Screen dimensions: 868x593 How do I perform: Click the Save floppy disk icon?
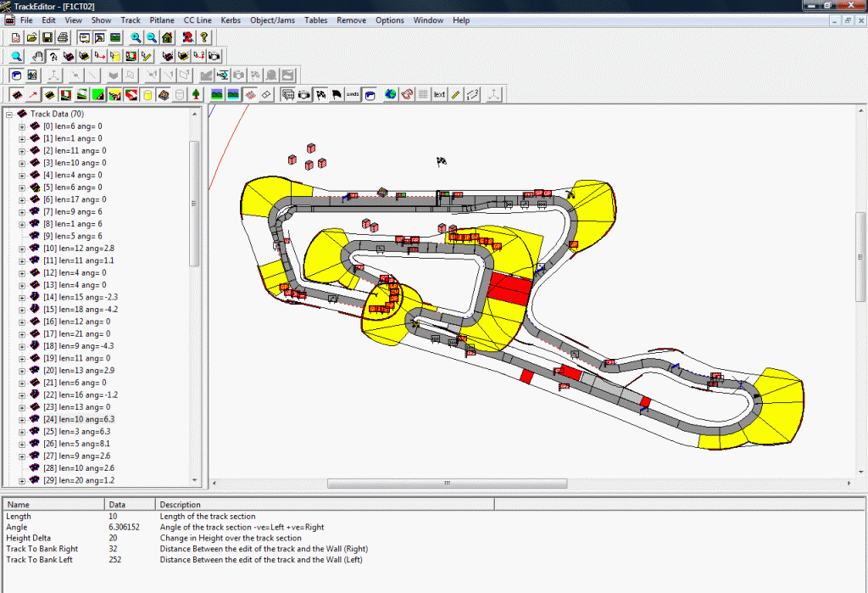point(47,37)
